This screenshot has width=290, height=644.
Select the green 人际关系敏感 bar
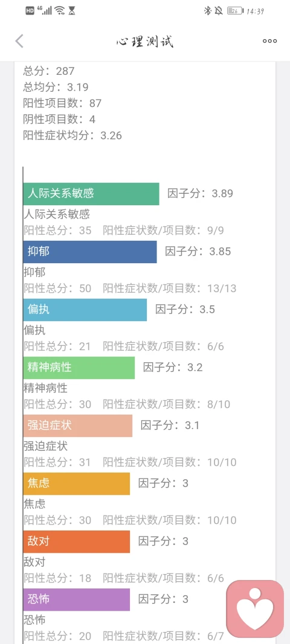click(x=91, y=194)
